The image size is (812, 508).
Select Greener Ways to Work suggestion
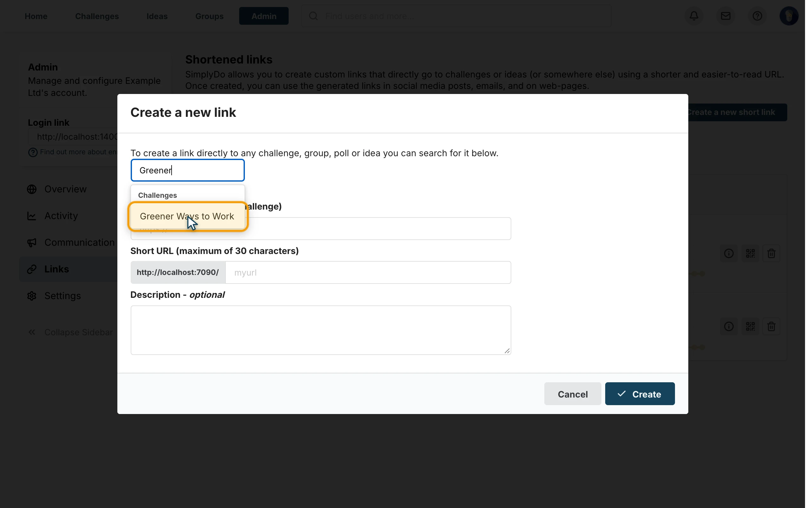(187, 216)
